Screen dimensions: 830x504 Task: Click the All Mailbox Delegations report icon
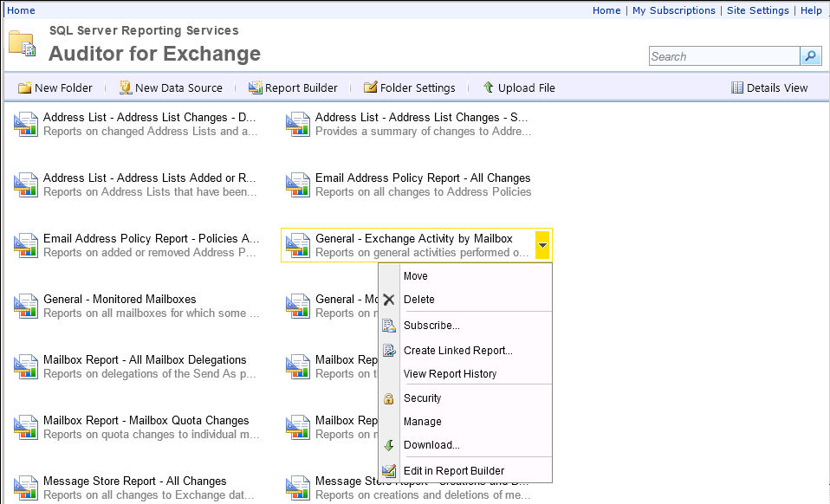point(26,367)
